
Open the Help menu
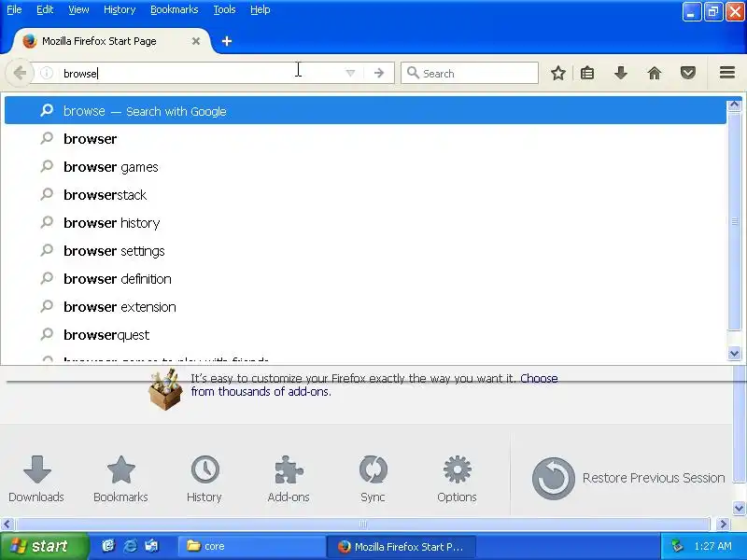(x=261, y=9)
